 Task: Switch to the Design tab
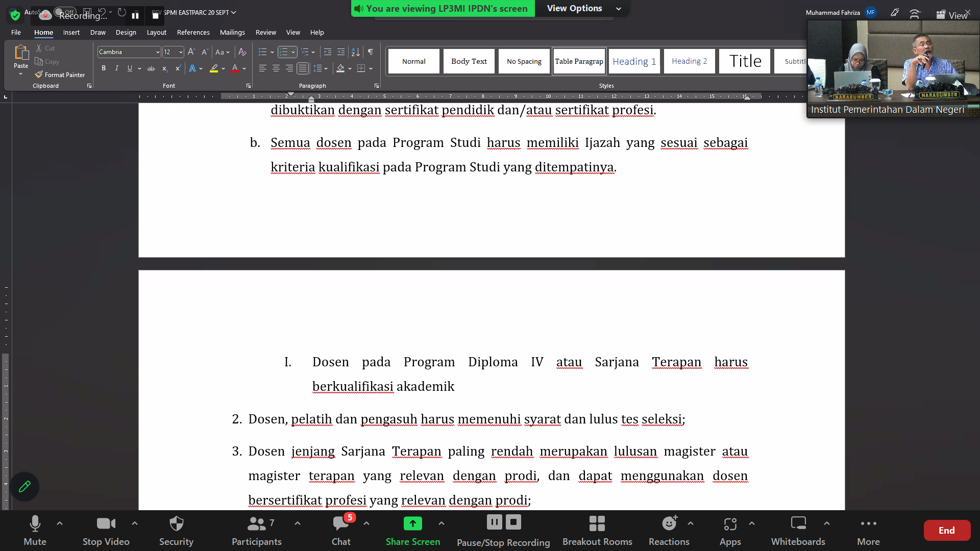126,32
